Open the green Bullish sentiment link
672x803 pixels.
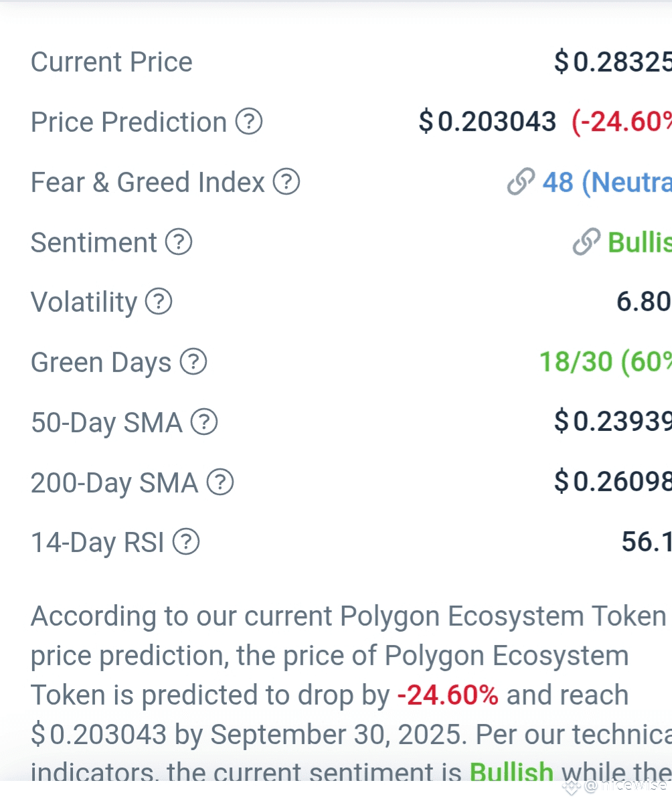(x=640, y=242)
